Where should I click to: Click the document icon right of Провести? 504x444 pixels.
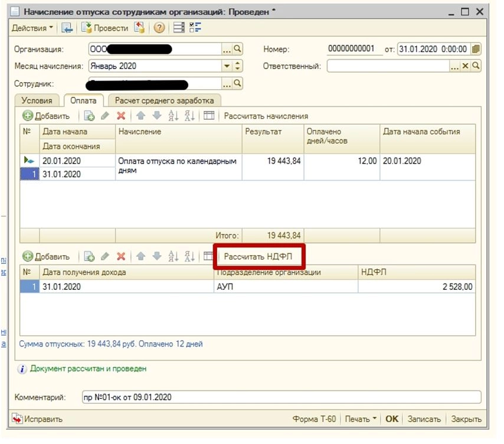click(139, 28)
